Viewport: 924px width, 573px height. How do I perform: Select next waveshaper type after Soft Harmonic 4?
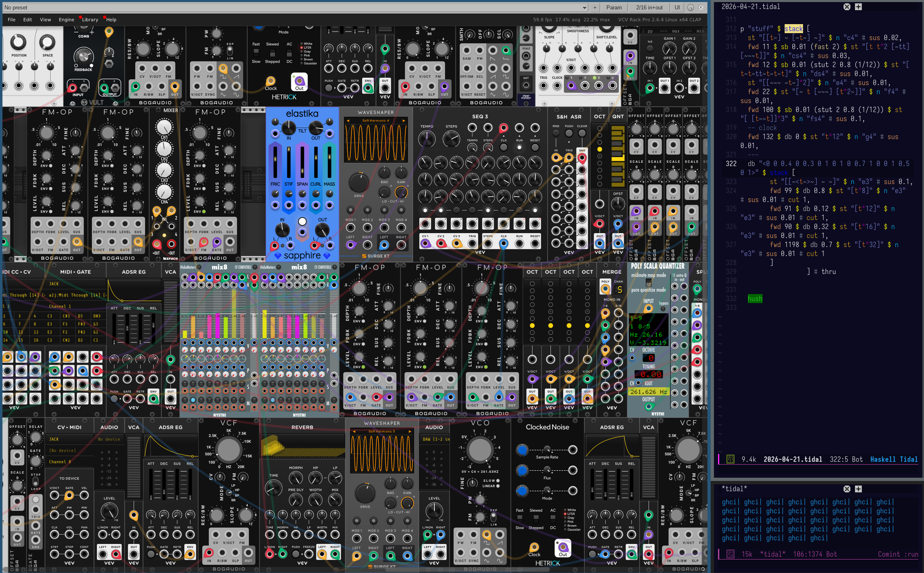(404, 121)
